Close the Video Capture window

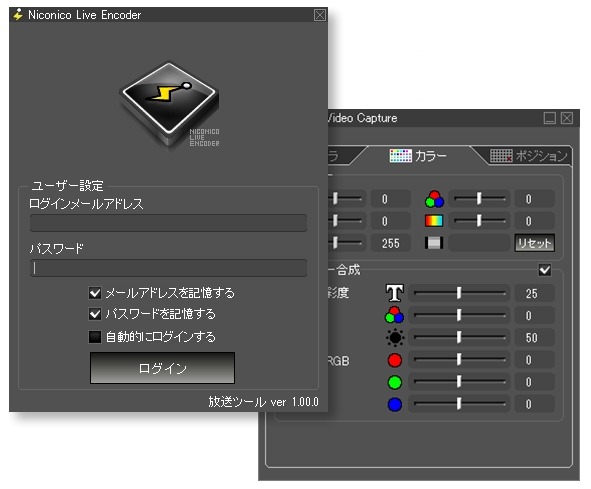click(567, 118)
